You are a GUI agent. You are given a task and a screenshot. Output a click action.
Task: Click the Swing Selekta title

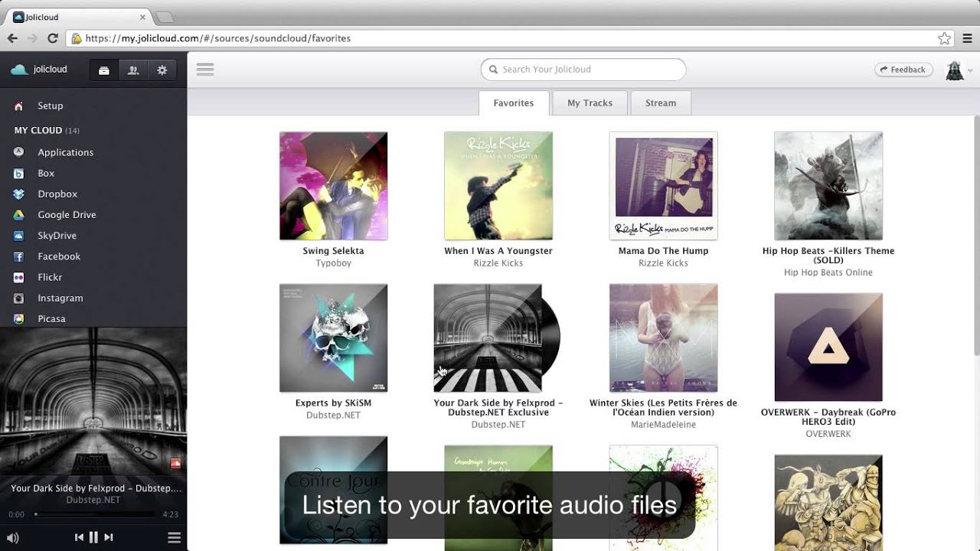333,251
